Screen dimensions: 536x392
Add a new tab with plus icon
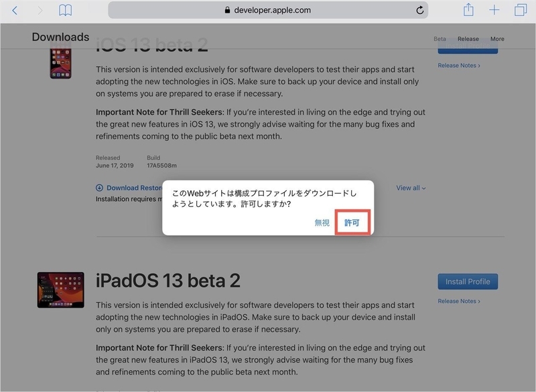[494, 10]
